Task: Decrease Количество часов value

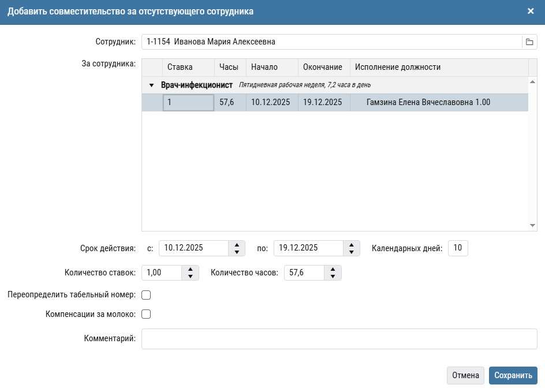Action: pyautogui.click(x=333, y=277)
